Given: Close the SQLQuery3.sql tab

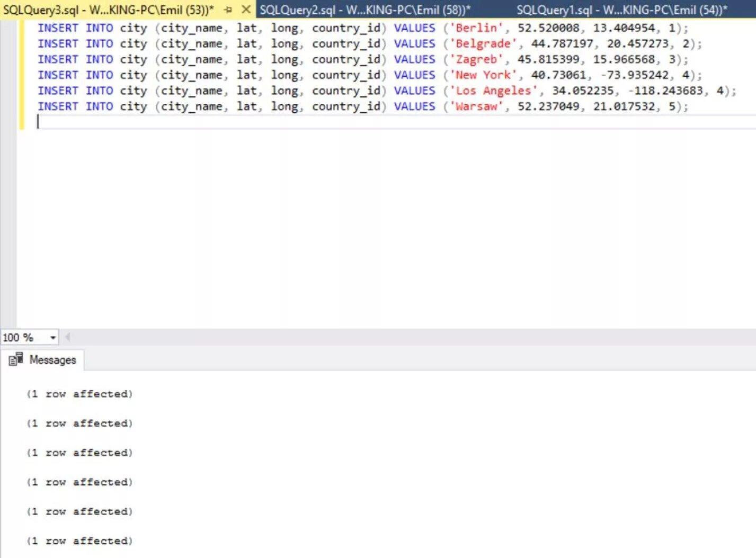Looking at the screenshot, I should point(246,10).
